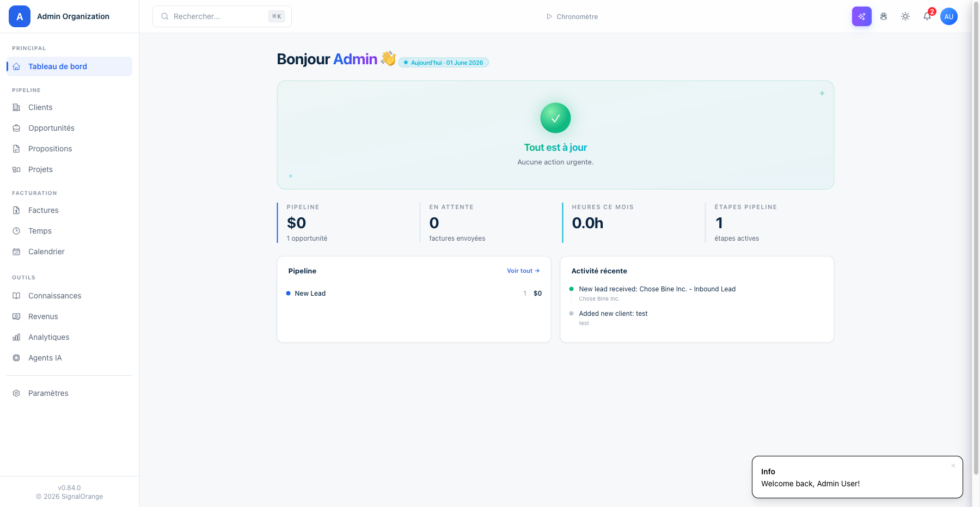Open Agents IA chip icon
The image size is (980, 507).
16,358
